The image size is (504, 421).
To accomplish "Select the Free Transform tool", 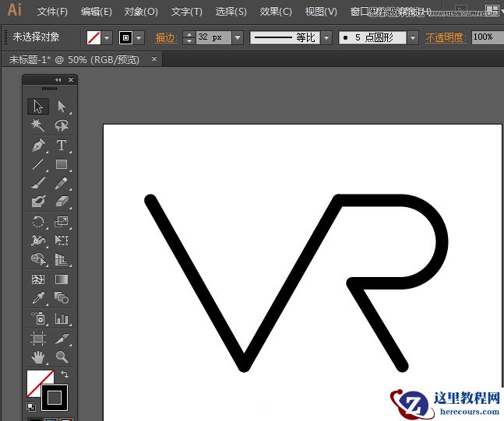I will (x=62, y=240).
